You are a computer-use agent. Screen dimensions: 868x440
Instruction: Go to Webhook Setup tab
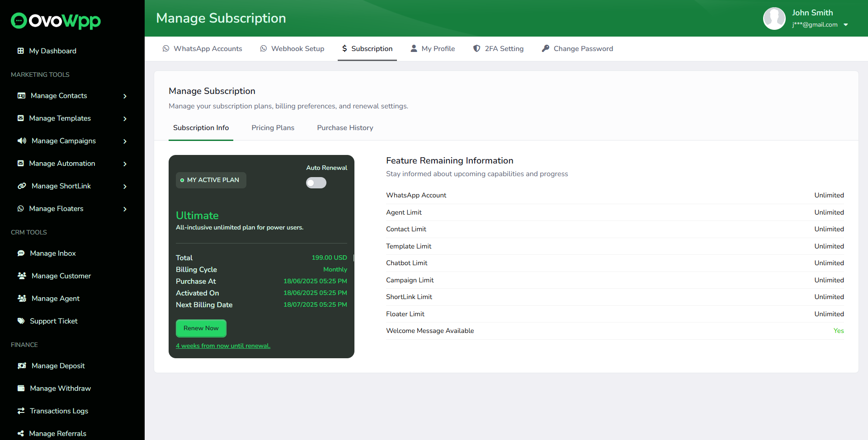click(x=292, y=48)
